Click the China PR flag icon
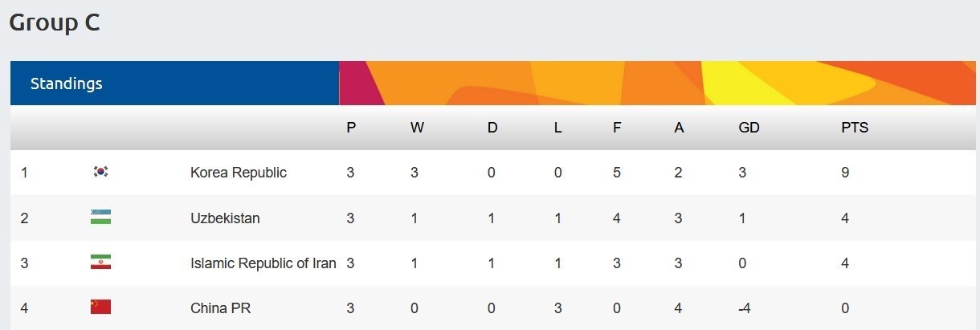 [100, 308]
